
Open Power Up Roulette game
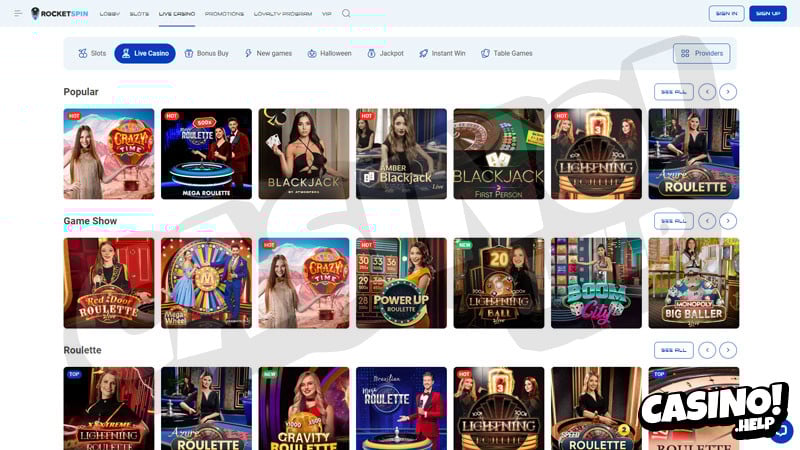[401, 283]
